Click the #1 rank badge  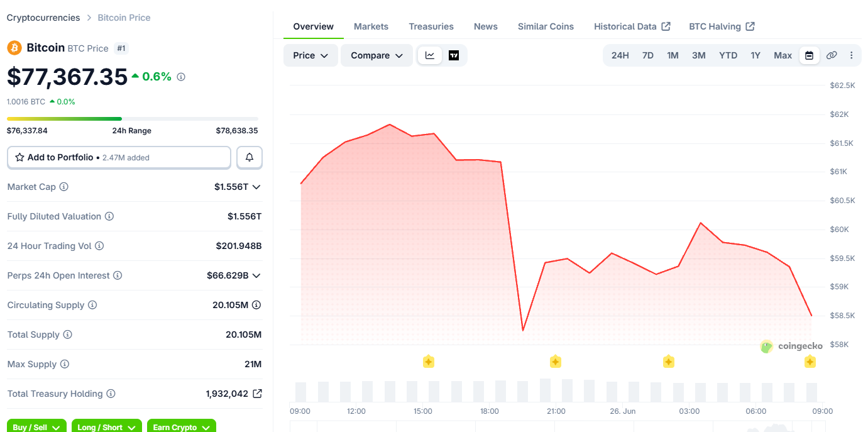pos(121,48)
